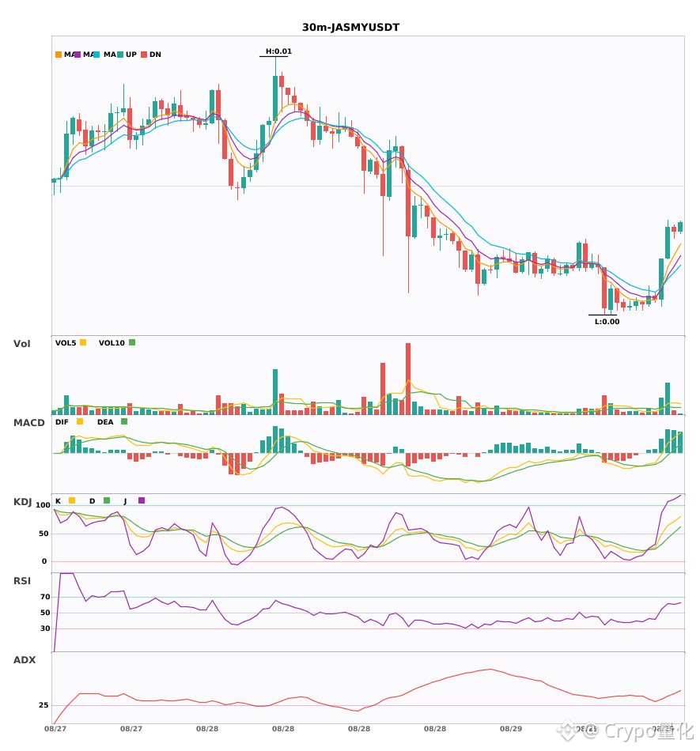Click the Vol panel label
The width and height of the screenshot is (700, 751).
click(21, 343)
